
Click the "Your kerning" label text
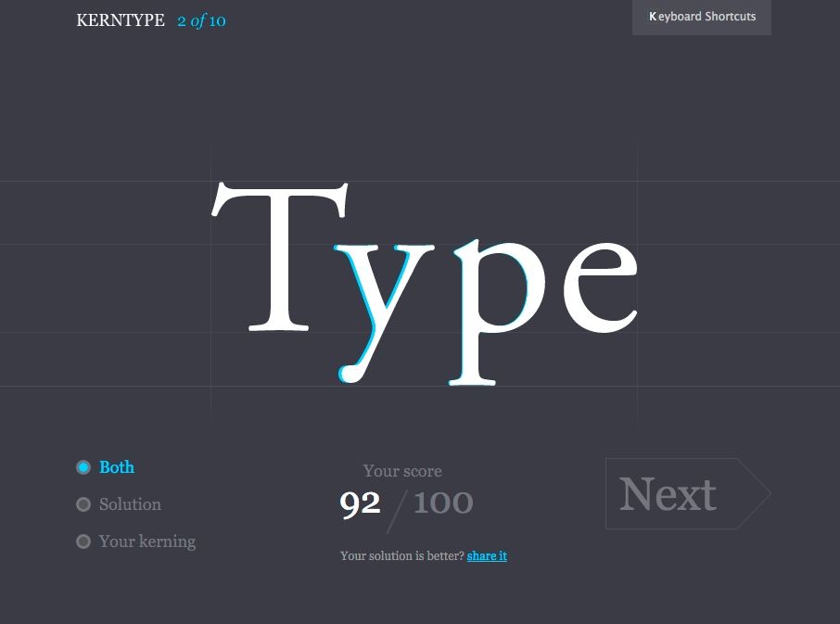[147, 541]
